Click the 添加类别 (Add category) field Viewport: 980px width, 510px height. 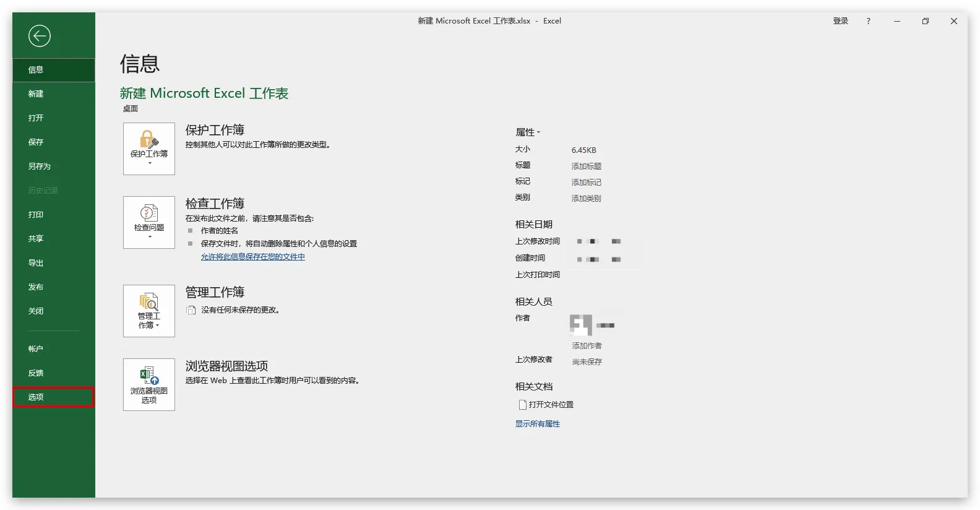586,199
